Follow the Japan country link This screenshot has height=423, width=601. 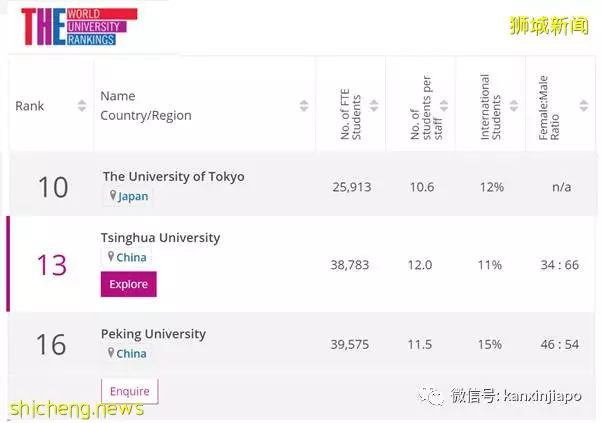[133, 196]
